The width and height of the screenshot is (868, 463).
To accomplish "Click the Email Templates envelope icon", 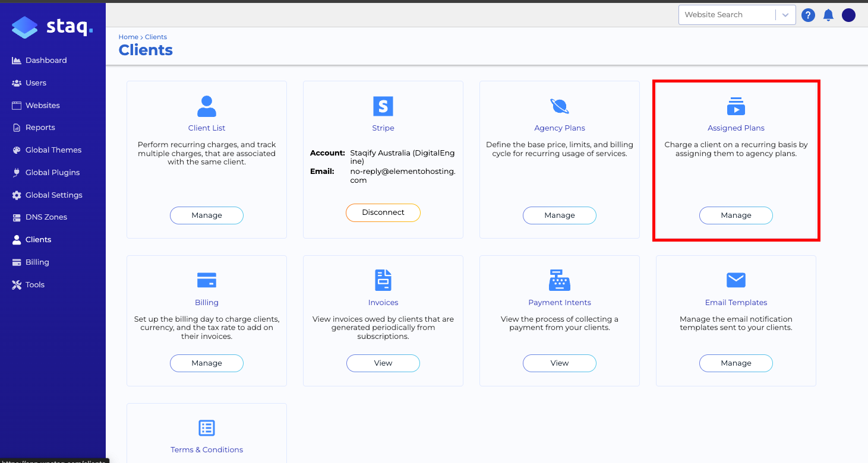I will (736, 280).
